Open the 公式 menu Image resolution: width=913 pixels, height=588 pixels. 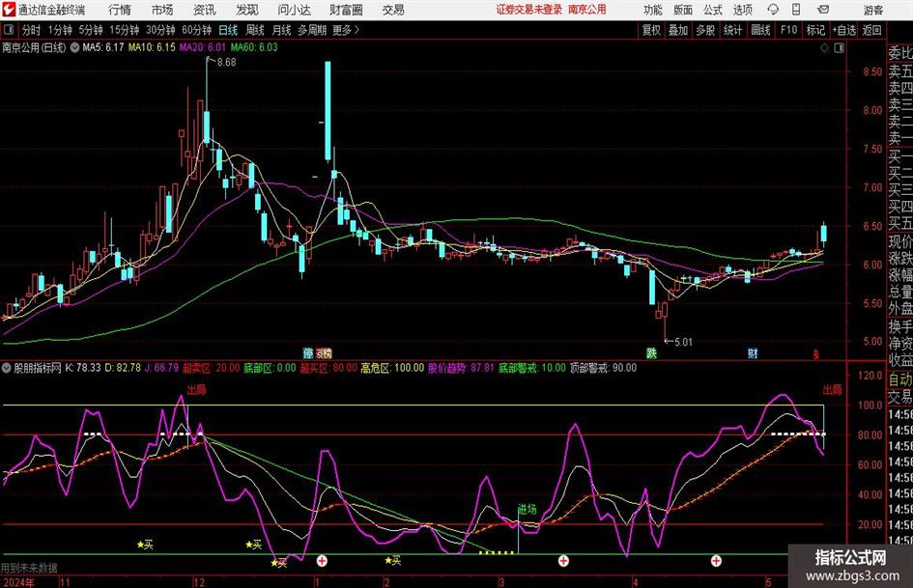coord(713,10)
